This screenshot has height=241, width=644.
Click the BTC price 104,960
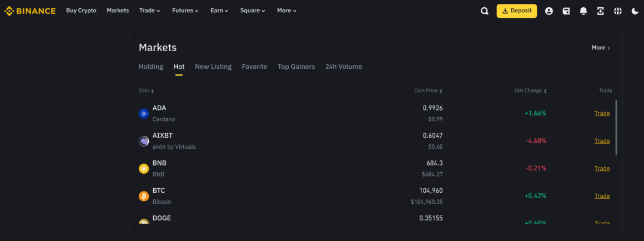pos(431,190)
